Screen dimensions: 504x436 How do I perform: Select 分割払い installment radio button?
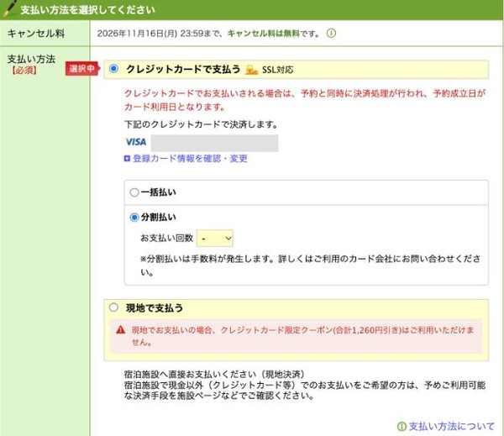(x=134, y=218)
